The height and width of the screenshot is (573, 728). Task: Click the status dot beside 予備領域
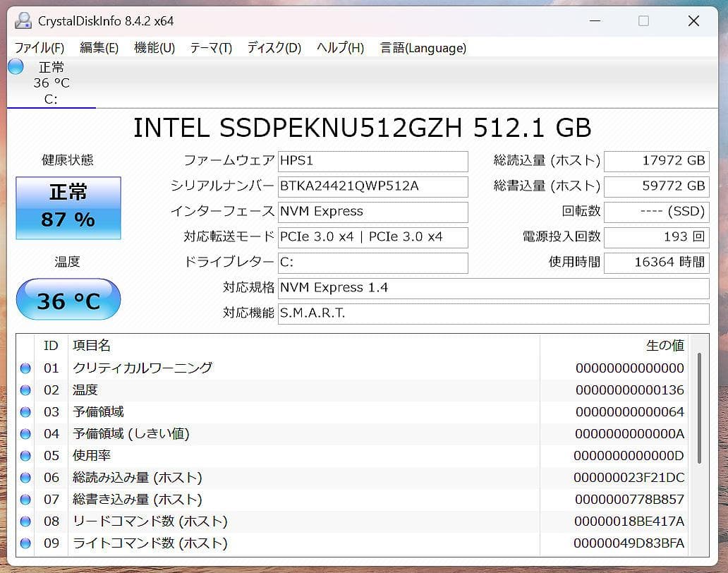click(25, 411)
